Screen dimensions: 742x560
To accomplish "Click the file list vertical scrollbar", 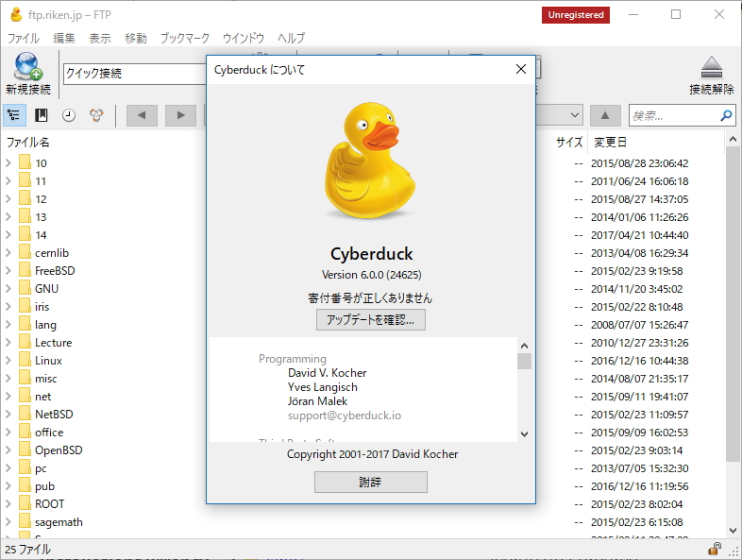I will [x=733, y=303].
